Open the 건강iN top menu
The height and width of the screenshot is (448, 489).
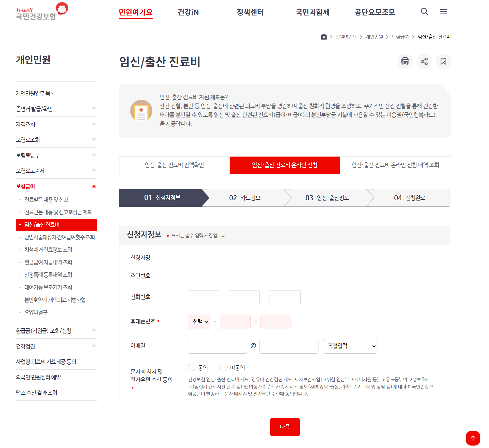pyautogui.click(x=188, y=12)
